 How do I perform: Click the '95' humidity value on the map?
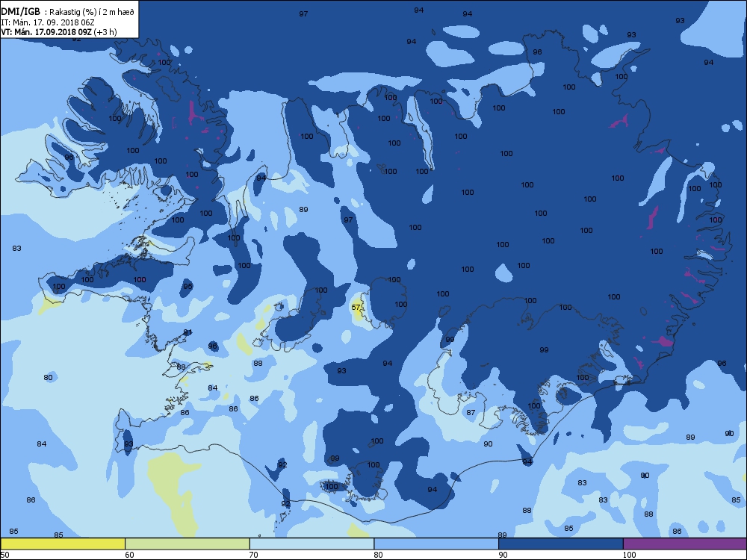[187, 286]
